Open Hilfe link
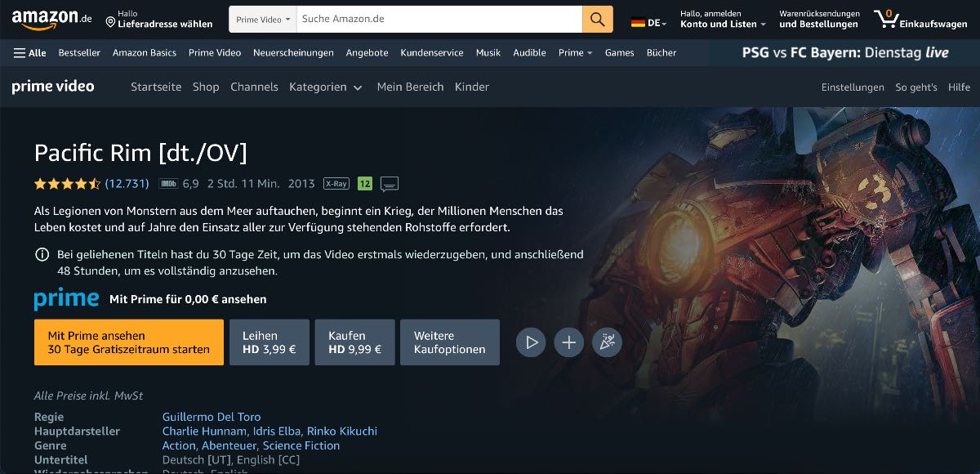 959,87
